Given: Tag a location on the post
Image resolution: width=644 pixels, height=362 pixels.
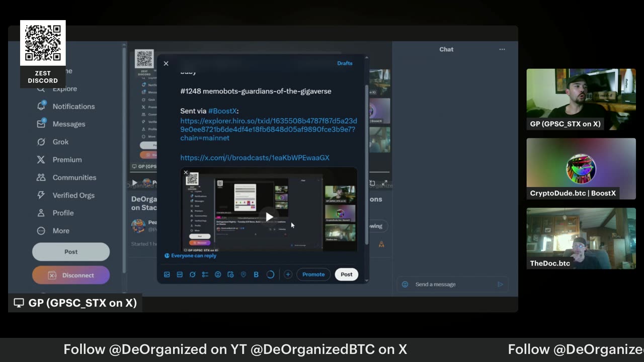Looking at the screenshot, I should point(244,275).
